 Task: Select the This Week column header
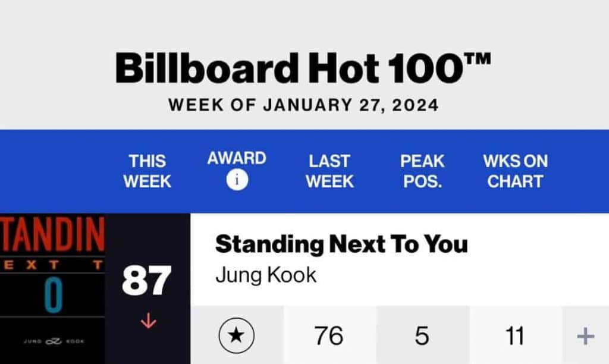147,171
